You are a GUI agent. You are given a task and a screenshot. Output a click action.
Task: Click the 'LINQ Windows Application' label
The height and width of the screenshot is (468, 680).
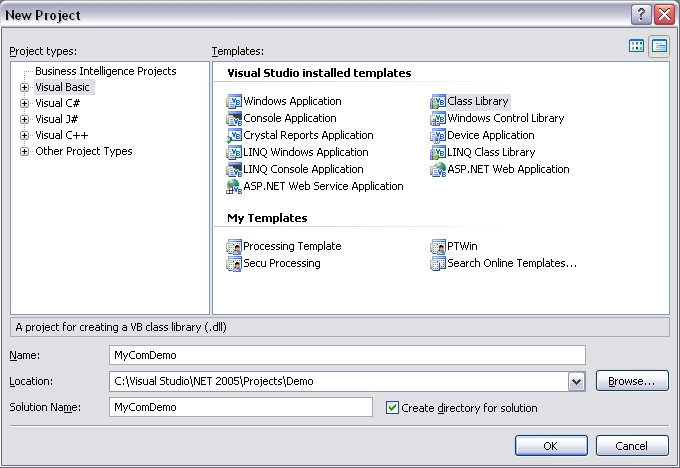(x=306, y=152)
